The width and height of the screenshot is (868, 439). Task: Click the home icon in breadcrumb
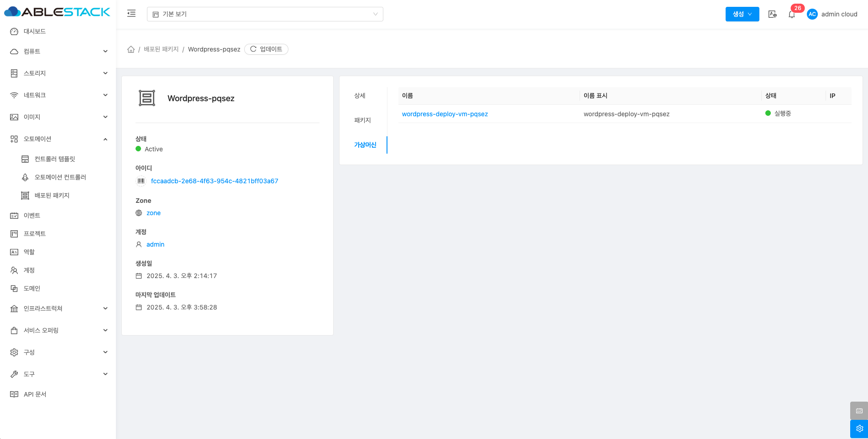coord(131,49)
